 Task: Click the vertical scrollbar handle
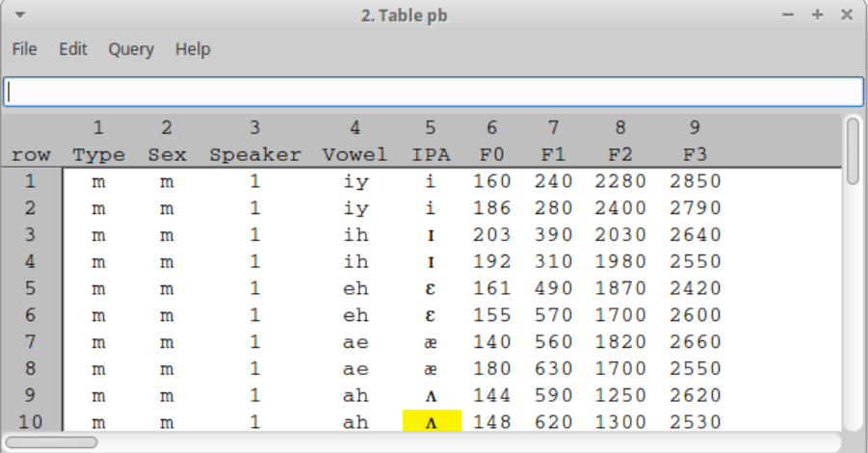click(x=854, y=150)
